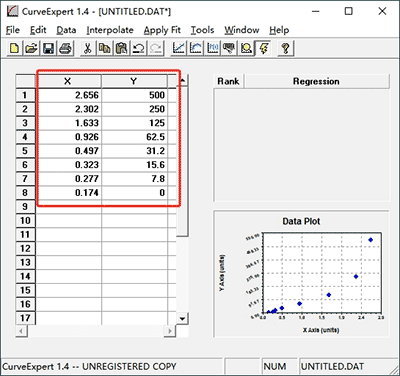Screen dimensions: 400x376
Task: Toggle the lightning bolt toolbar icon
Action: [x=263, y=49]
